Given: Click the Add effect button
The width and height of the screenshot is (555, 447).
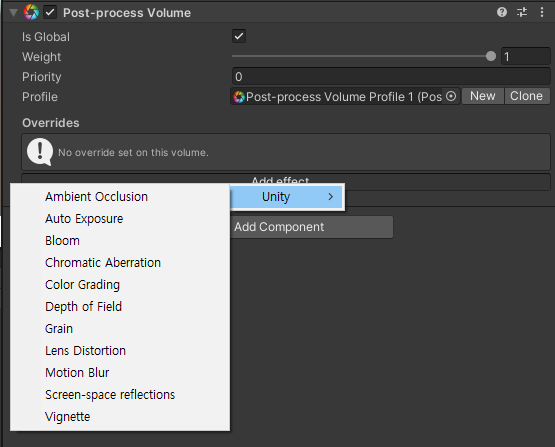Looking at the screenshot, I should tap(286, 181).
